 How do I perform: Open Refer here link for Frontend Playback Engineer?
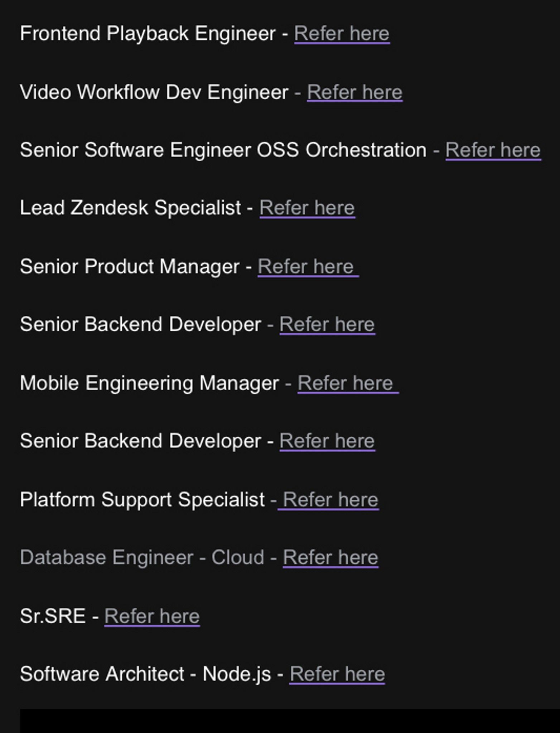(342, 34)
